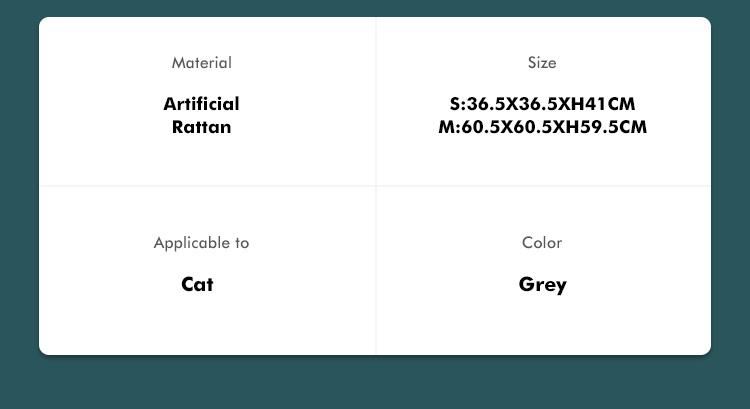Click the horizontal divider under Artificial Rattan cell
The height and width of the screenshot is (409, 750).
tap(207, 186)
